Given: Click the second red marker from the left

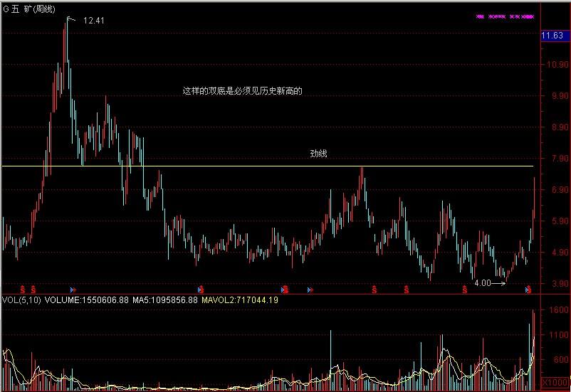Looking at the screenshot, I should point(33,290).
